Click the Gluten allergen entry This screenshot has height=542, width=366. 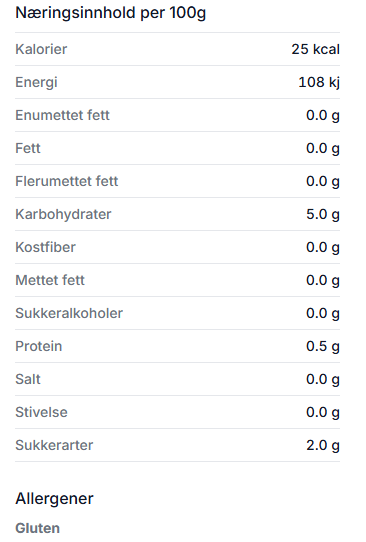(38, 528)
